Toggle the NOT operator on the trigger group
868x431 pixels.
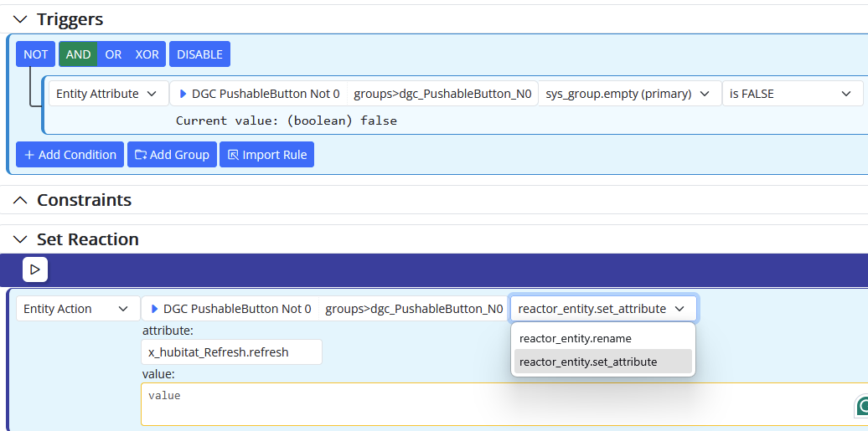[35, 54]
